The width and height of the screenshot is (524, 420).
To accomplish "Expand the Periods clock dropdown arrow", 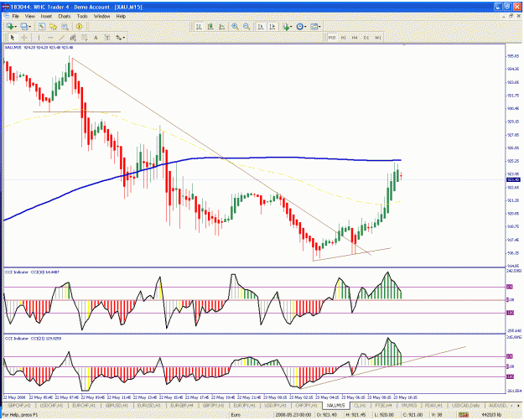I will 305,27.
